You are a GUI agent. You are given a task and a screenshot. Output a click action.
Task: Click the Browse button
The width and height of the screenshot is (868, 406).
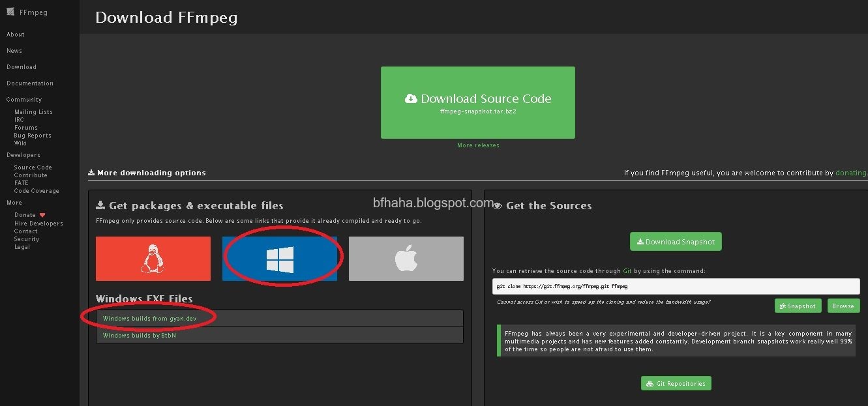(843, 306)
